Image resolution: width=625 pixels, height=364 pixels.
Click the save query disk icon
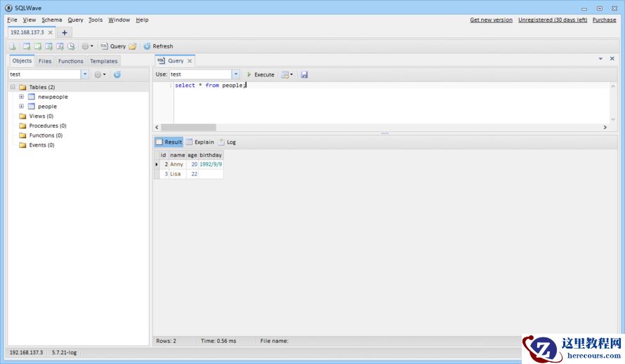(x=304, y=74)
